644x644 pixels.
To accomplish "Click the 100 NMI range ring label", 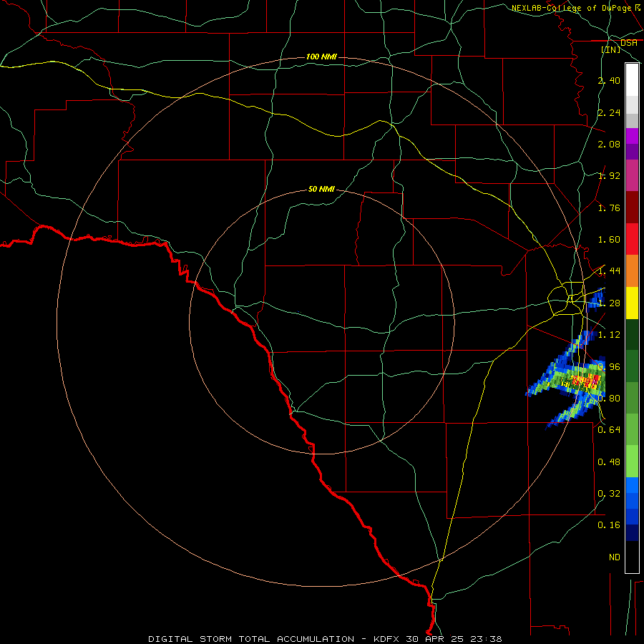I will point(321,57).
